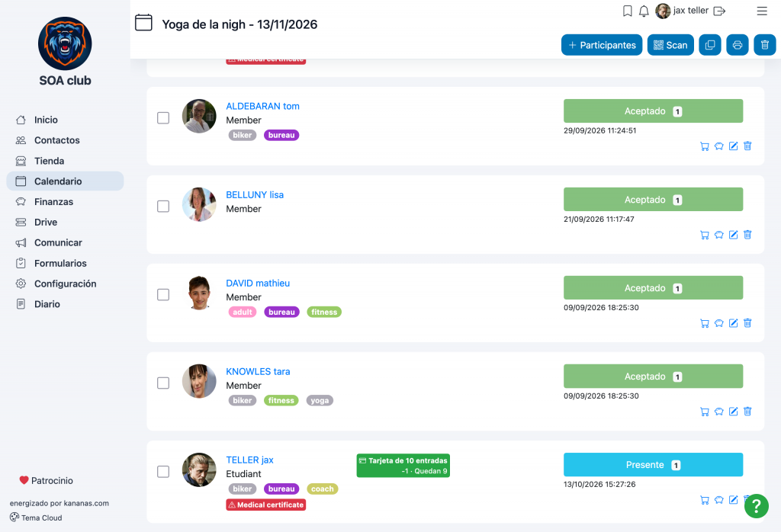The width and height of the screenshot is (781, 532).
Task: Click the Scan QR button
Action: point(670,45)
